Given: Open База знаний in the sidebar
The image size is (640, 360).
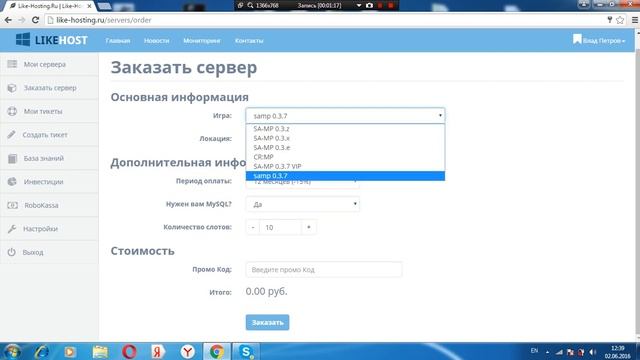Looking at the screenshot, I should click(x=49, y=158).
